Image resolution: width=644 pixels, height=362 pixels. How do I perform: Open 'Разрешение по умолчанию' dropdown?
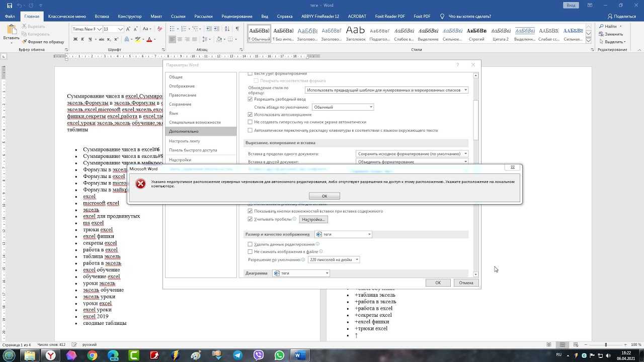coord(334,260)
